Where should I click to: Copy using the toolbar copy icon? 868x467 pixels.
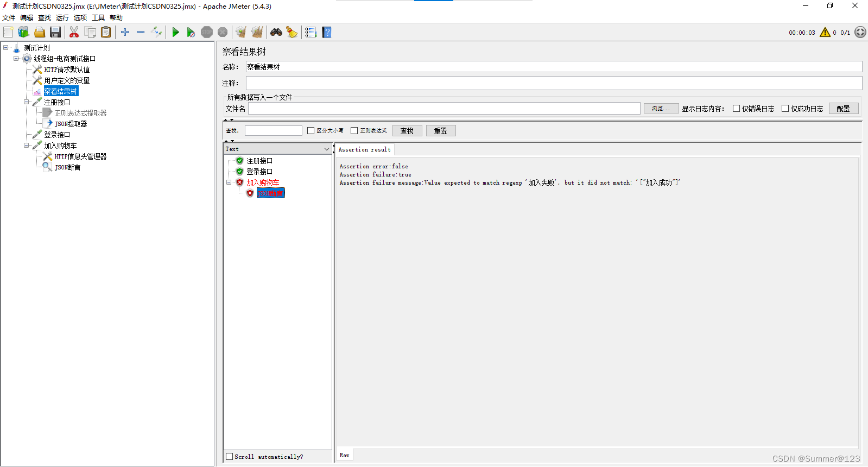tap(90, 33)
